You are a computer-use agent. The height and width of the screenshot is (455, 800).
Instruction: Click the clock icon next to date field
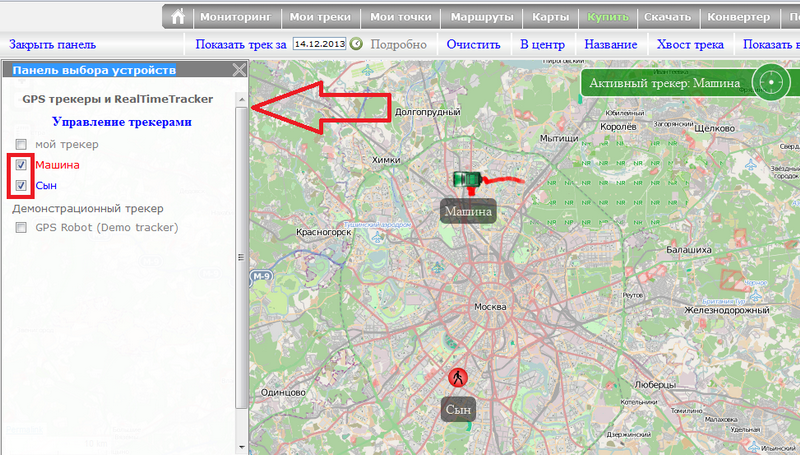coord(356,45)
